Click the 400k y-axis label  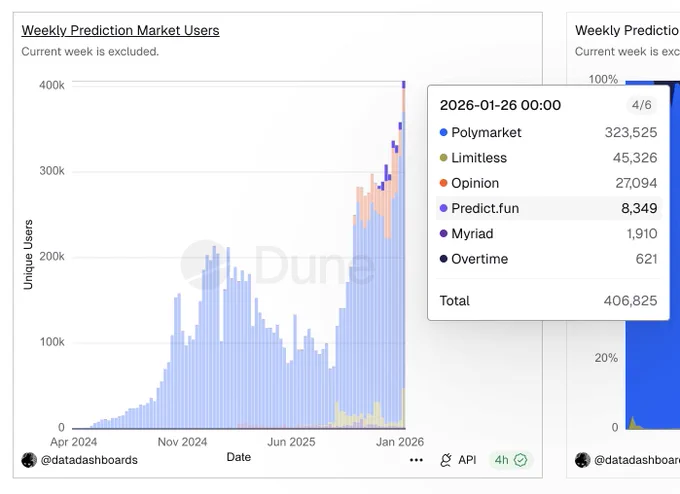pyautogui.click(x=52, y=85)
